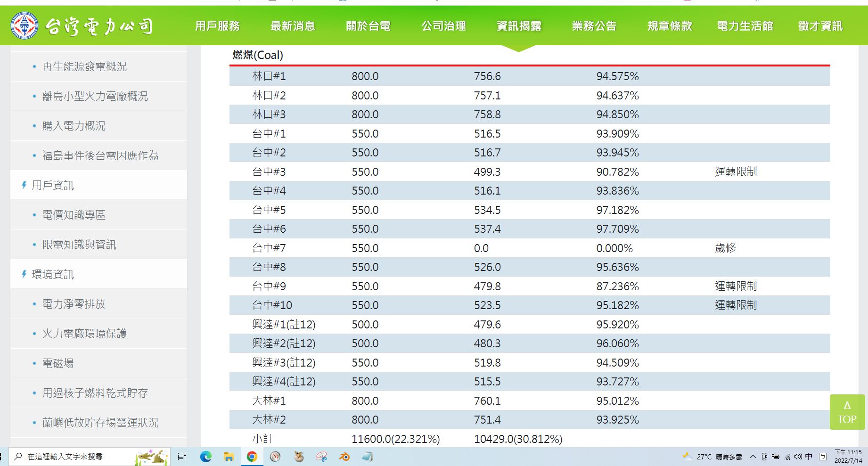868x466 pixels.
Task: Show hidden system tray icons
Action: 753,457
